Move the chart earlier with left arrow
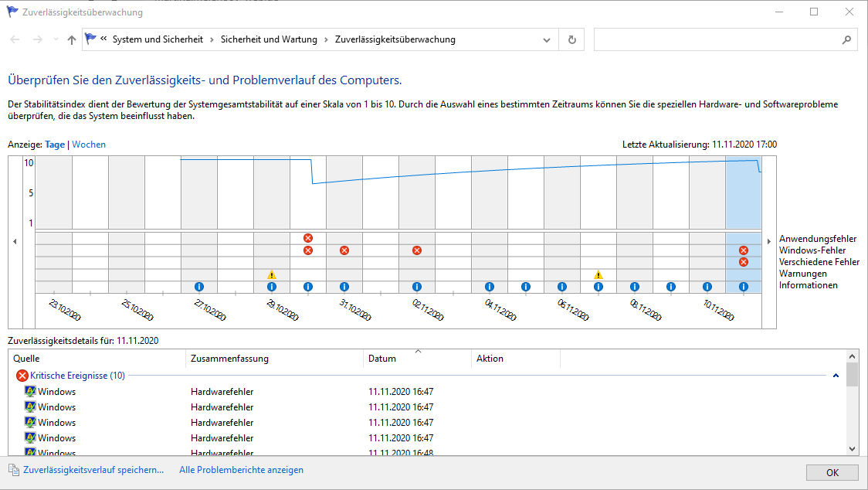Viewport: 868px width, 490px height. pyautogui.click(x=15, y=242)
